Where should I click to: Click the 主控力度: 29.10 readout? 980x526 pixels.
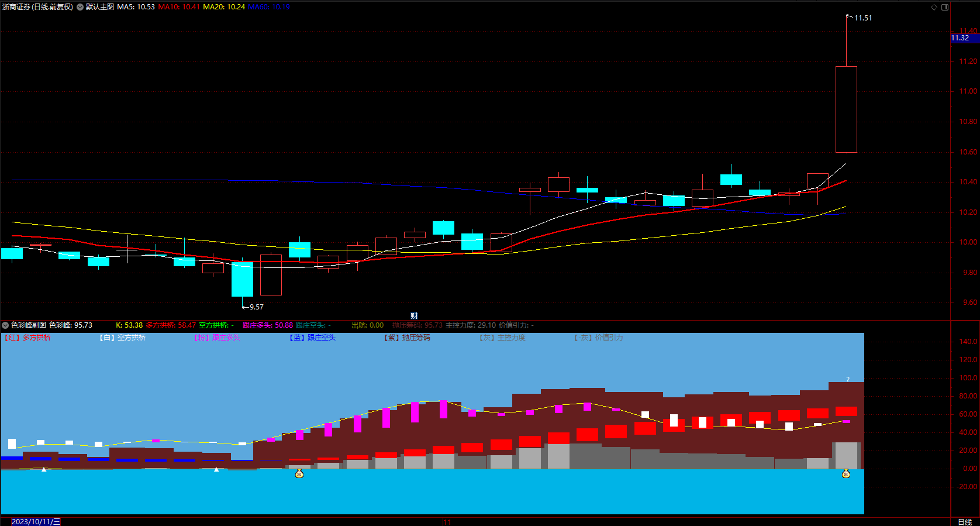(x=471, y=325)
